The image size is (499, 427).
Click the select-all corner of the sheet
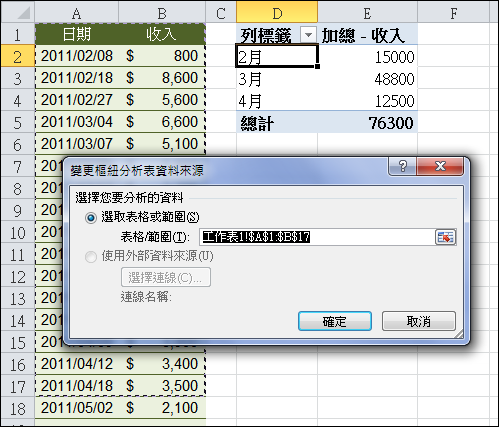pos(18,13)
